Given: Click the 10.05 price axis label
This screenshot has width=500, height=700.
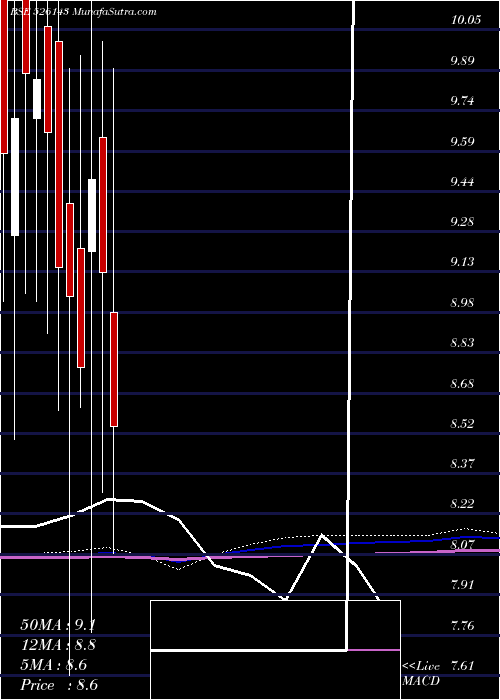Looking at the screenshot, I should pyautogui.click(x=466, y=20).
